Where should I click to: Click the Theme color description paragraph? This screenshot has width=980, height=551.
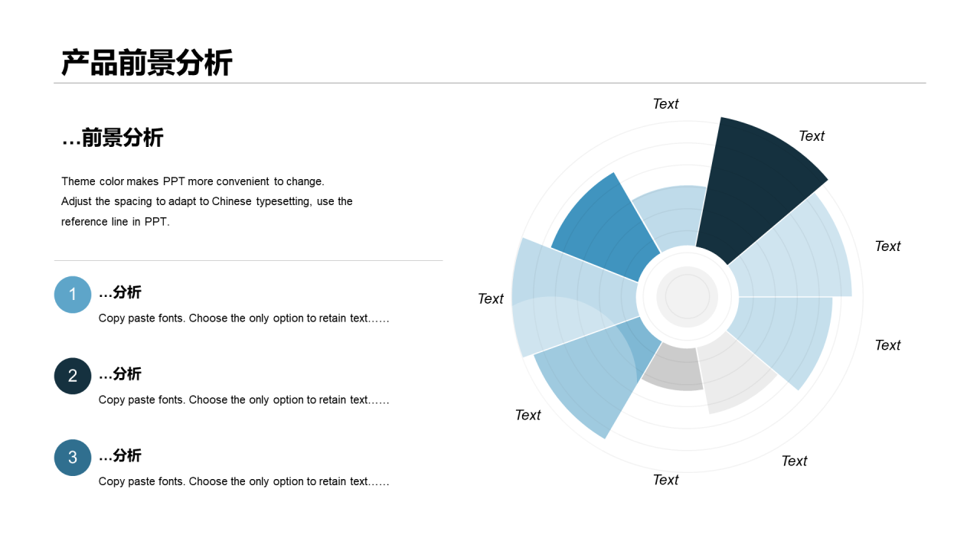207,201
